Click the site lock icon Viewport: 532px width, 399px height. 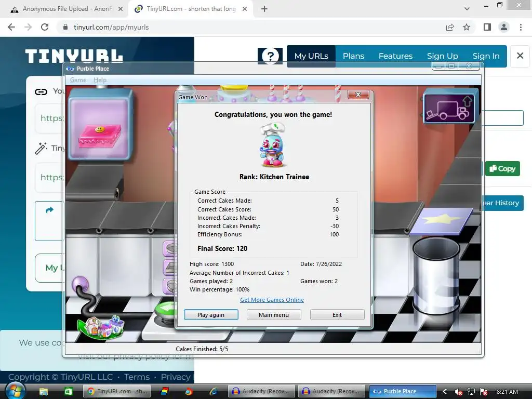click(x=65, y=27)
